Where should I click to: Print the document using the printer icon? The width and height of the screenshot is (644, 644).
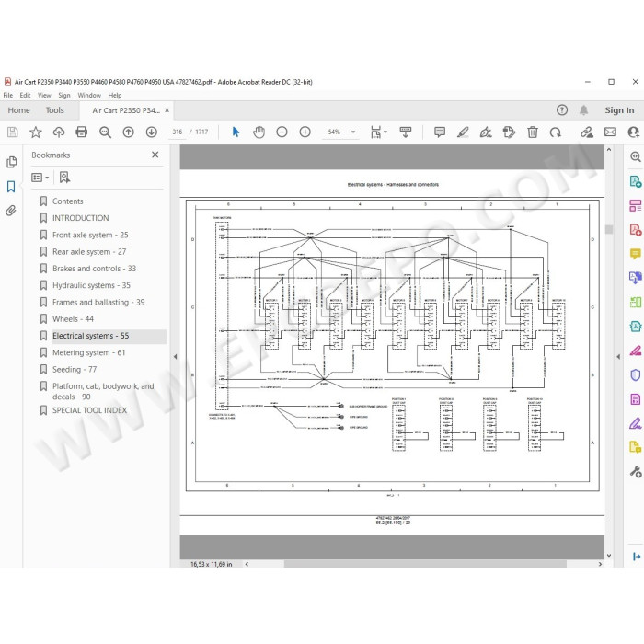coord(82,132)
